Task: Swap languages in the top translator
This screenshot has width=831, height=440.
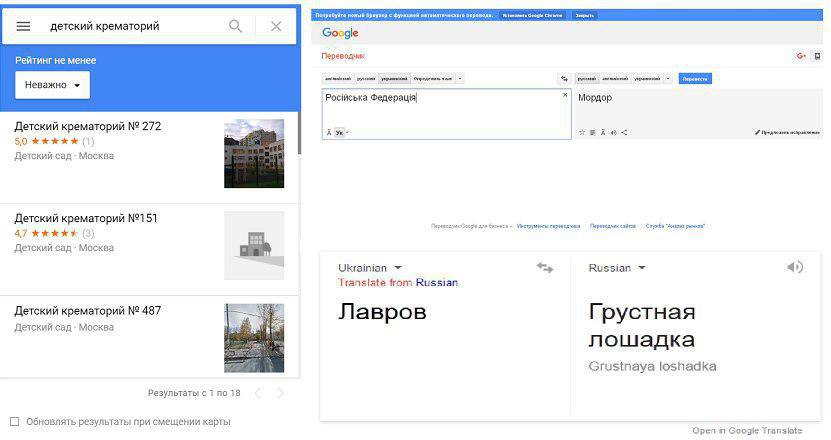Action: [x=564, y=79]
